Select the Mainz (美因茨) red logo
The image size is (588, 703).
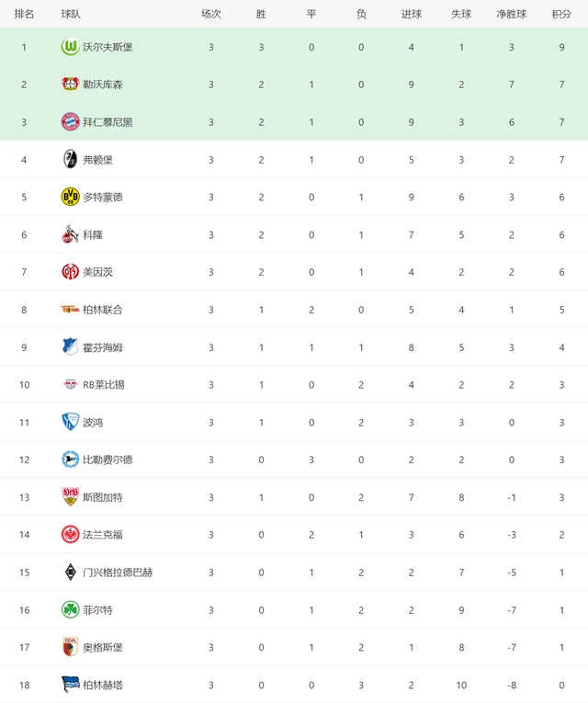click(70, 272)
